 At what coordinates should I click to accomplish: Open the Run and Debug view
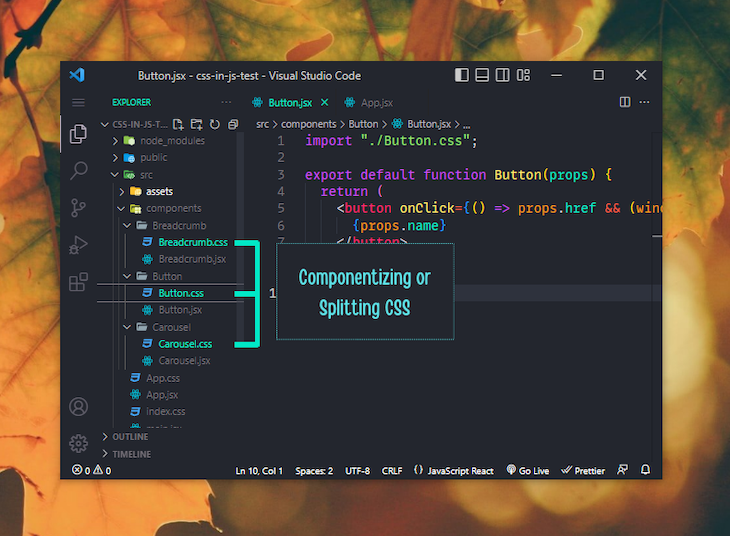pyautogui.click(x=78, y=245)
